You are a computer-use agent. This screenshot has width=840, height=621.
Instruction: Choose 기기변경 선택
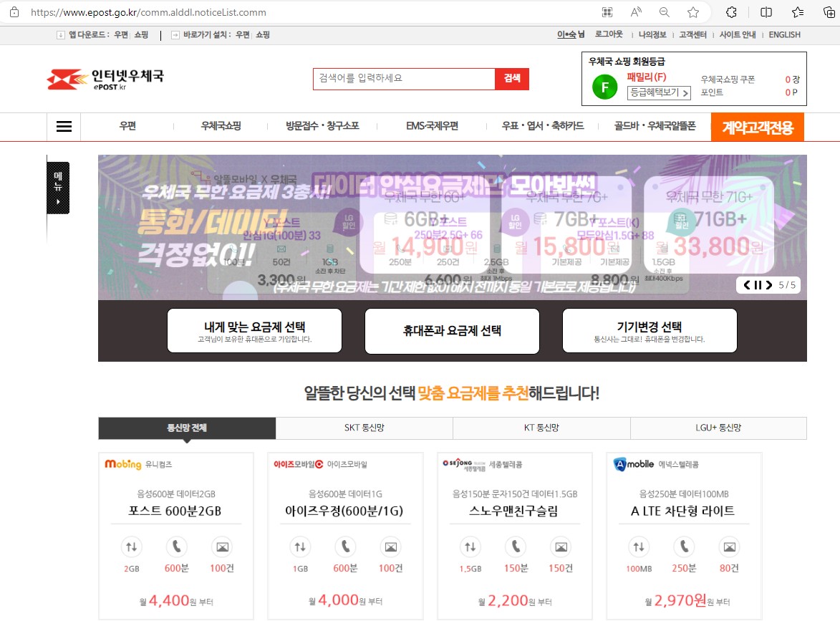pyautogui.click(x=650, y=331)
